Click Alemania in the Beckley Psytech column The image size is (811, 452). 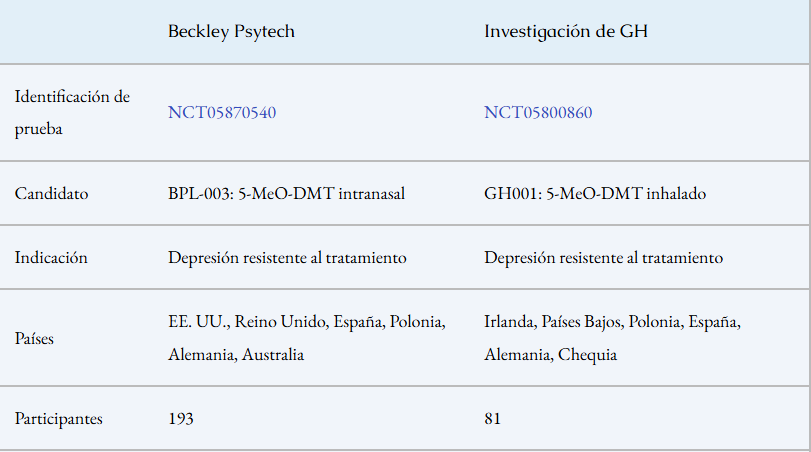[201, 354]
